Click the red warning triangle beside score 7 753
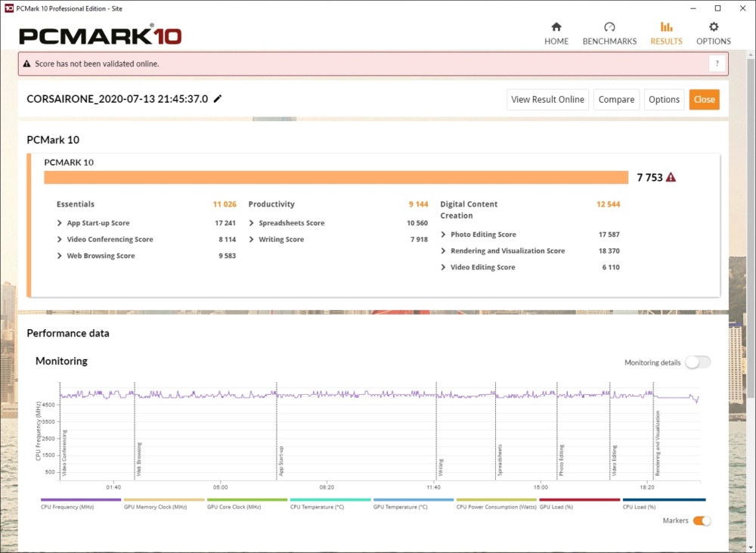Viewport: 756px width, 553px height. (671, 178)
